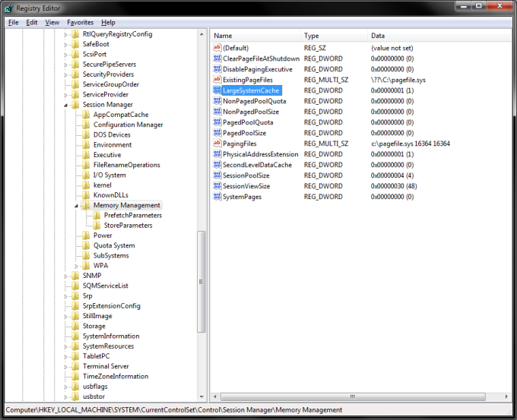Expand the Srp tree node
The width and height of the screenshot is (517, 420).
(x=65, y=296)
